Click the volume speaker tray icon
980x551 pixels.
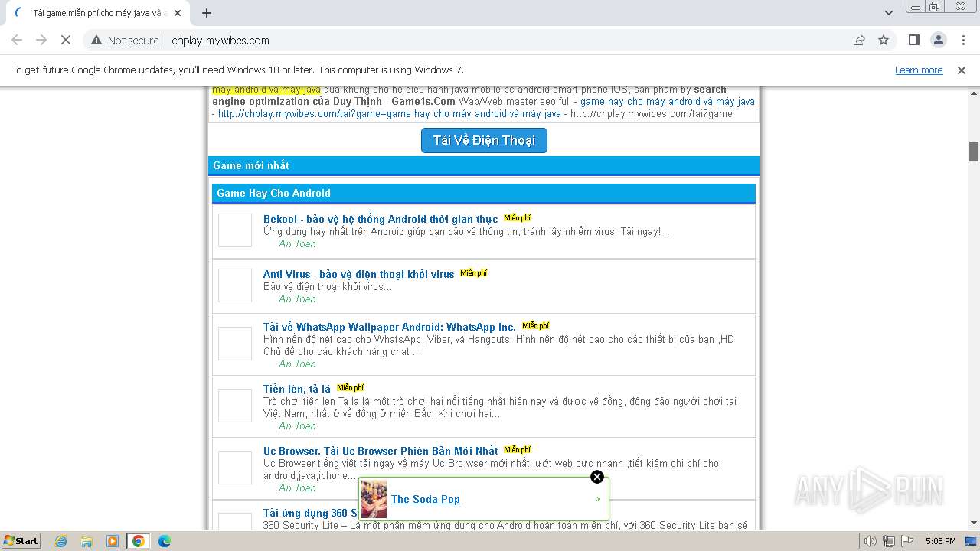pyautogui.click(x=871, y=541)
